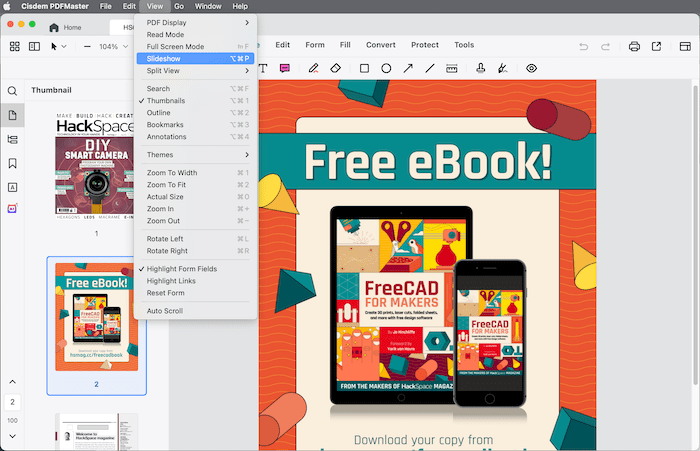Select the Eraser annotation tool
This screenshot has height=451, width=700.
(336, 69)
